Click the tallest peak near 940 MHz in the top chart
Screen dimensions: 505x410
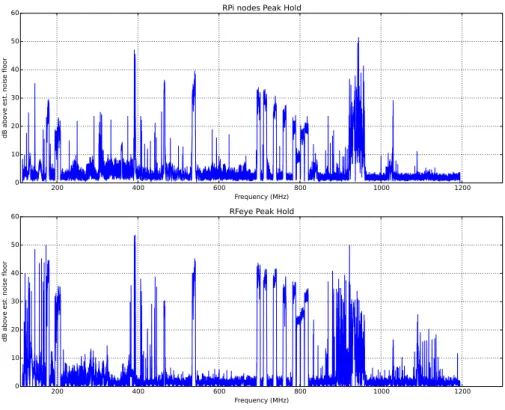pos(358,39)
